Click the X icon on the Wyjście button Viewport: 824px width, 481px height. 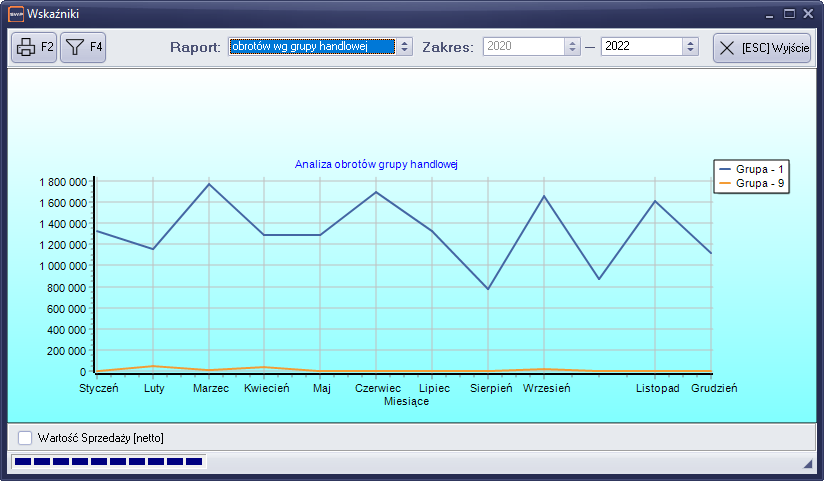coord(727,48)
